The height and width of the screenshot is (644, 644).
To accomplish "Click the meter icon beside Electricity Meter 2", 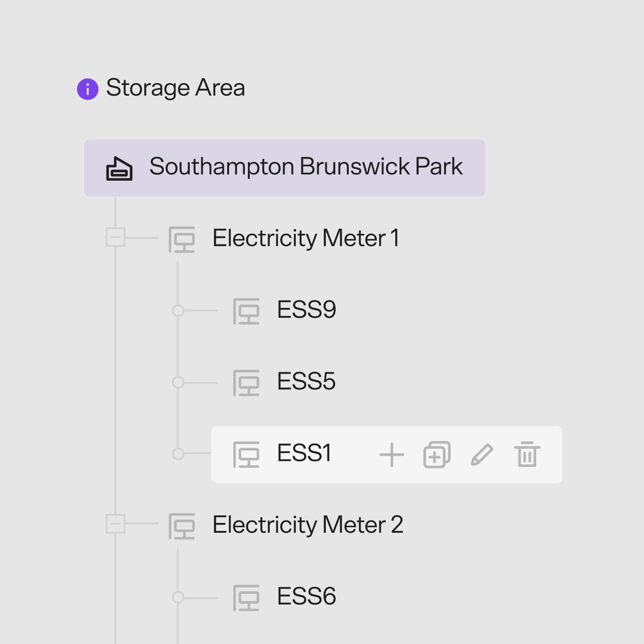I will point(182,526).
